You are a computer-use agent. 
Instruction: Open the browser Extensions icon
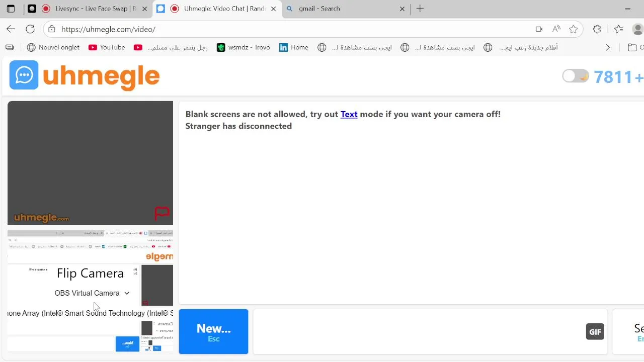(597, 29)
